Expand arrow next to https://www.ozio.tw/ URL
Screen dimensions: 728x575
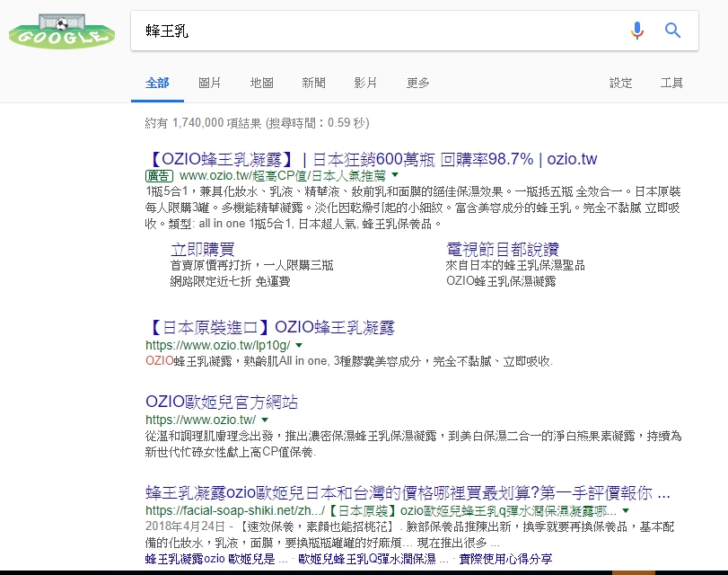(x=265, y=420)
